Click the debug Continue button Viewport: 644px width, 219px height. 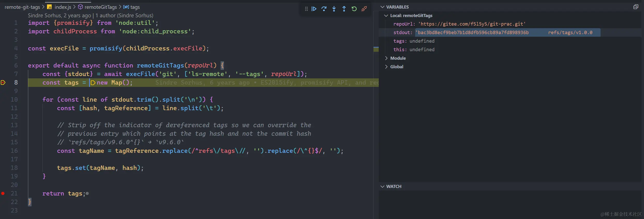tap(314, 9)
